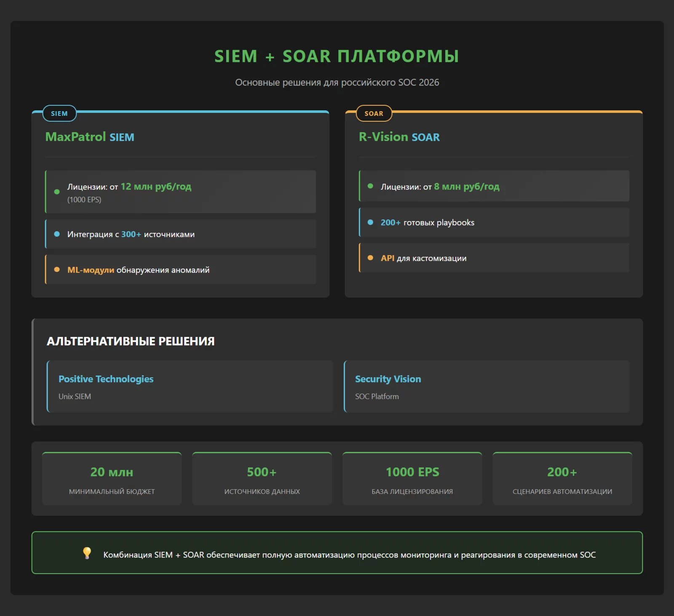Image resolution: width=674 pixels, height=616 pixels.
Task: Click the 'SIEM + SOAR ПЛАТФОРМЫ' main title
Action: [337, 56]
